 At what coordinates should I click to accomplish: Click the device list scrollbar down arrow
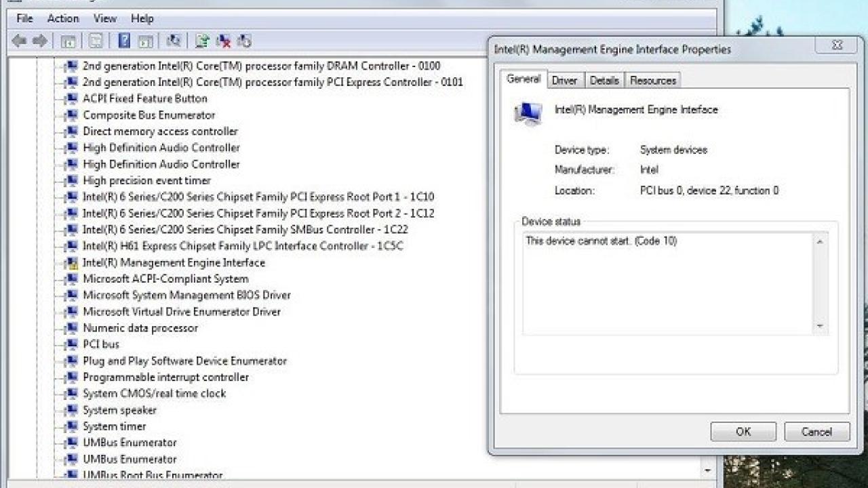[708, 470]
